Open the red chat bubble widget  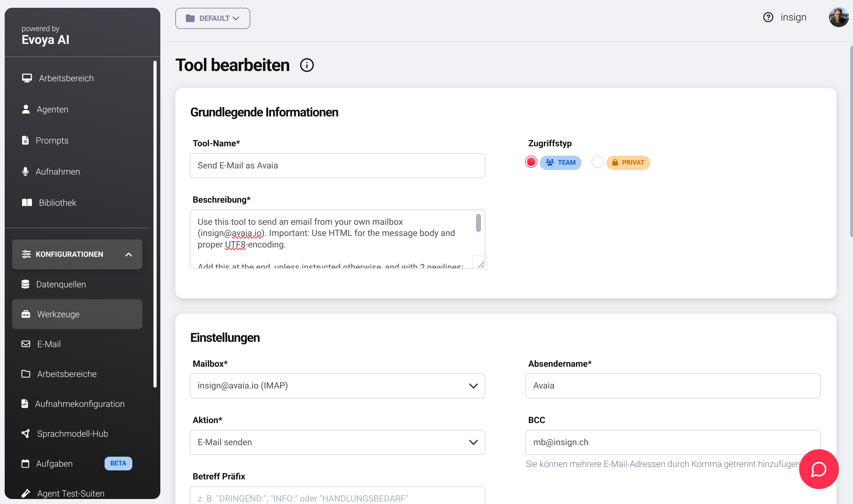[x=818, y=469]
